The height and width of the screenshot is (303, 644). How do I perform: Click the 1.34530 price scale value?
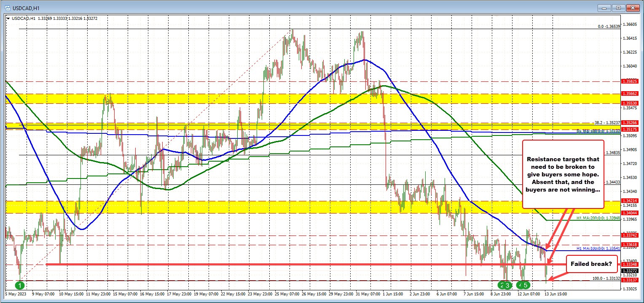630,177
